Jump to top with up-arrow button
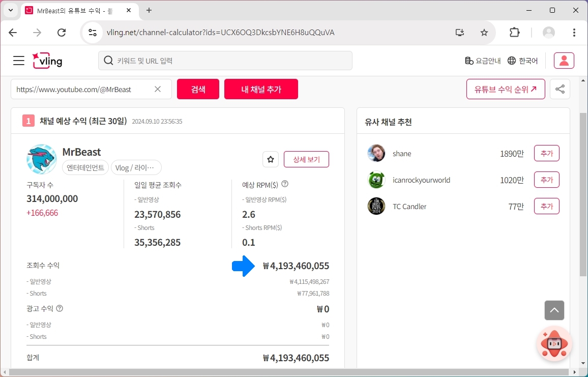This screenshot has width=588, height=377. [x=554, y=310]
